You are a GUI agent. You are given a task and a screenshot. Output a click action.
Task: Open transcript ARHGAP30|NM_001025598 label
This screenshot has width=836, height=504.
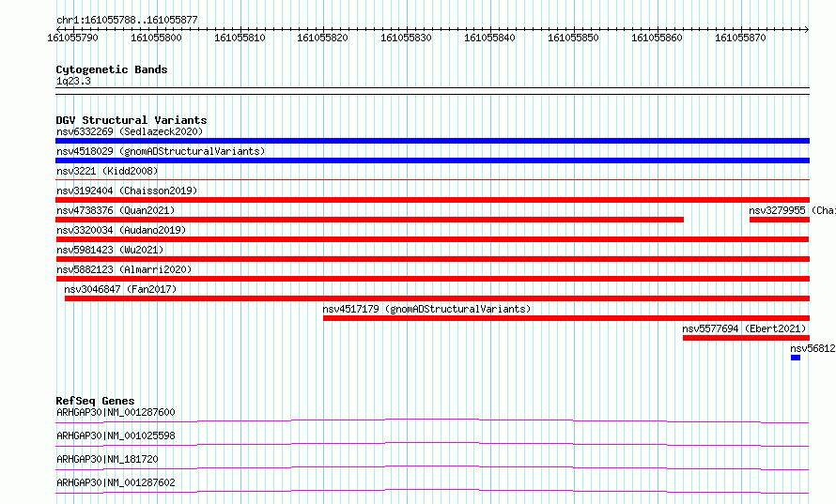coord(116,435)
